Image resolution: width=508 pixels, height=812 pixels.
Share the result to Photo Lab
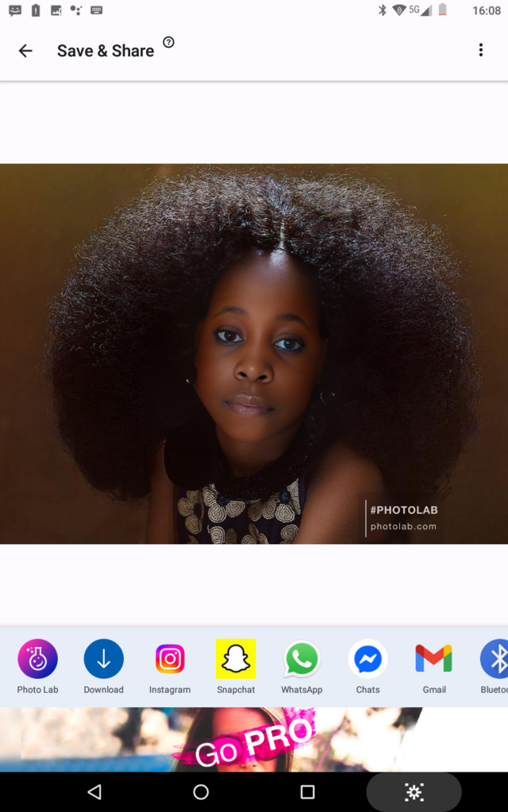38,660
